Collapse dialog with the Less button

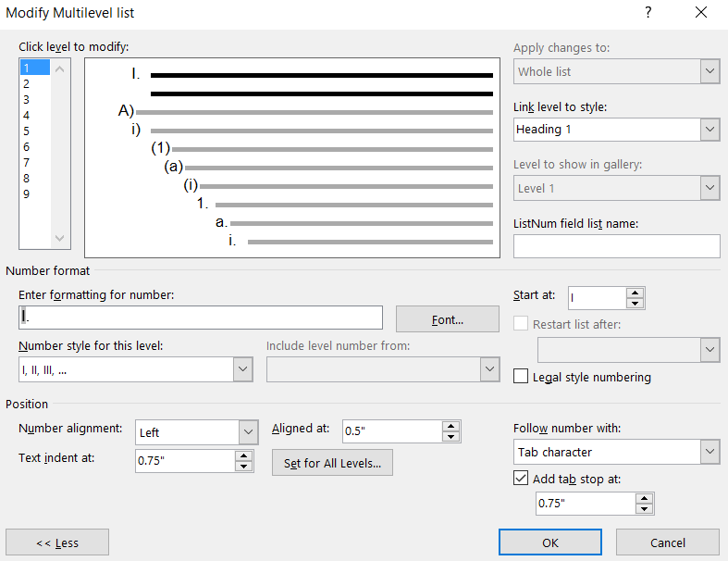click(x=57, y=542)
